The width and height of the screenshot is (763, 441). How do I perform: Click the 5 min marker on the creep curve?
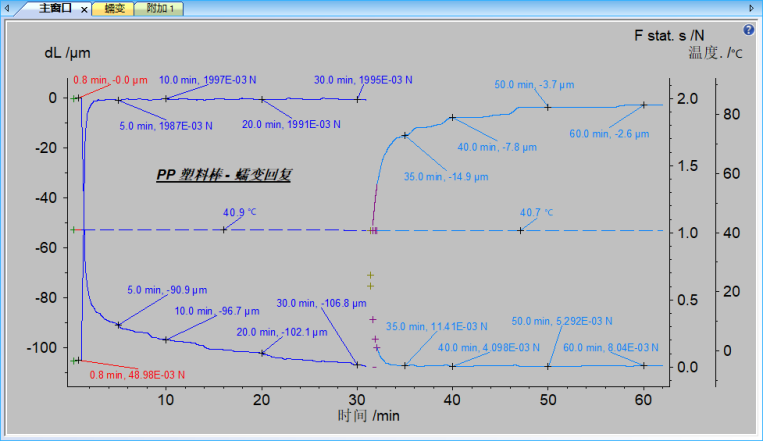point(118,325)
